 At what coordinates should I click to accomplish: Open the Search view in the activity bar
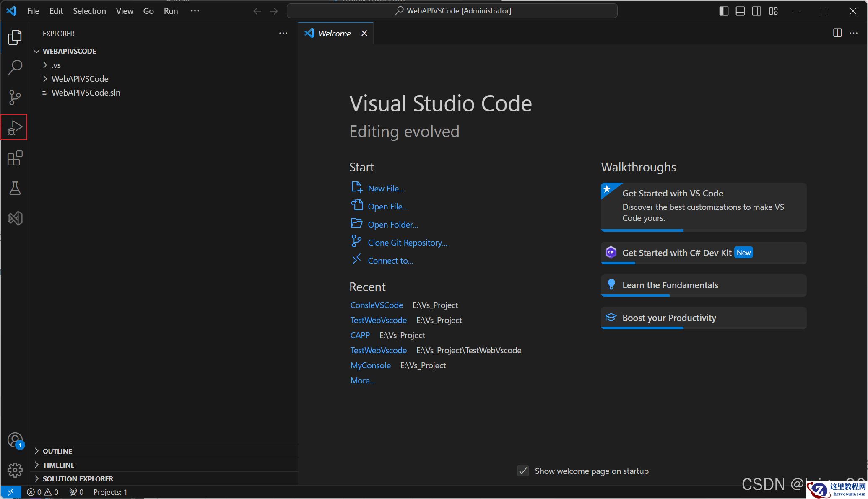[x=15, y=67]
